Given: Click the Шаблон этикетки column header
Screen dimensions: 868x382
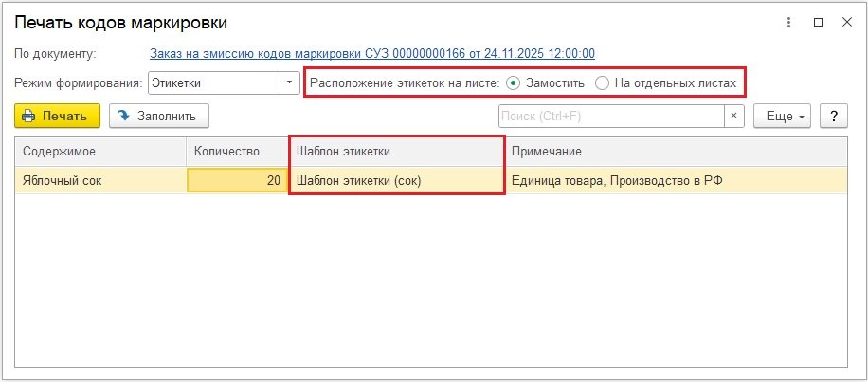Looking at the screenshot, I should coord(396,152).
